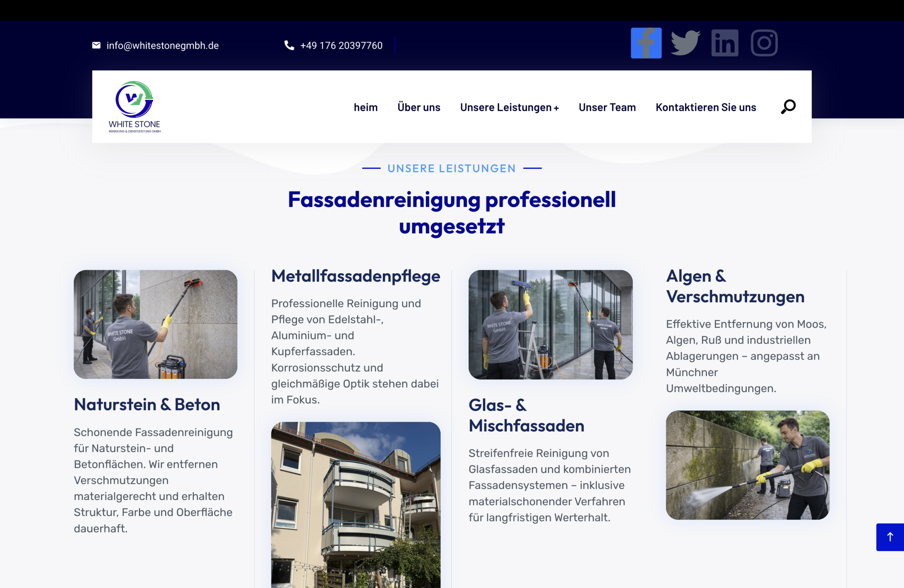Open the Über uns page
The height and width of the screenshot is (588, 904).
click(x=418, y=107)
